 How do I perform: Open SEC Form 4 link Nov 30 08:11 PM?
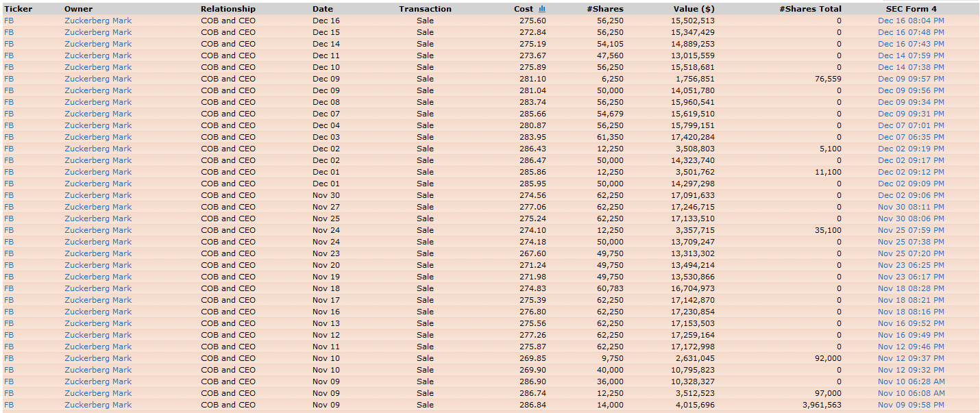911,207
